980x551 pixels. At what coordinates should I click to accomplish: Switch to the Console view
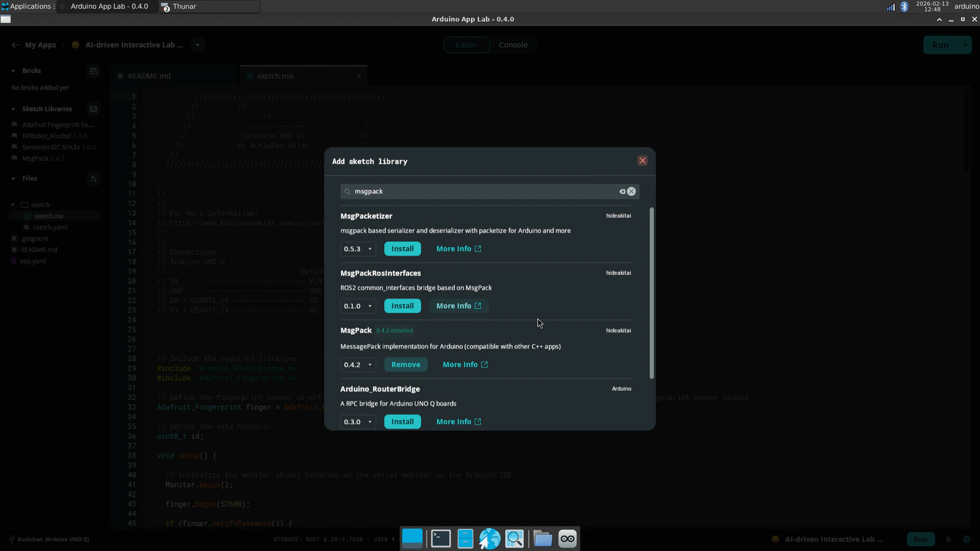(x=513, y=45)
